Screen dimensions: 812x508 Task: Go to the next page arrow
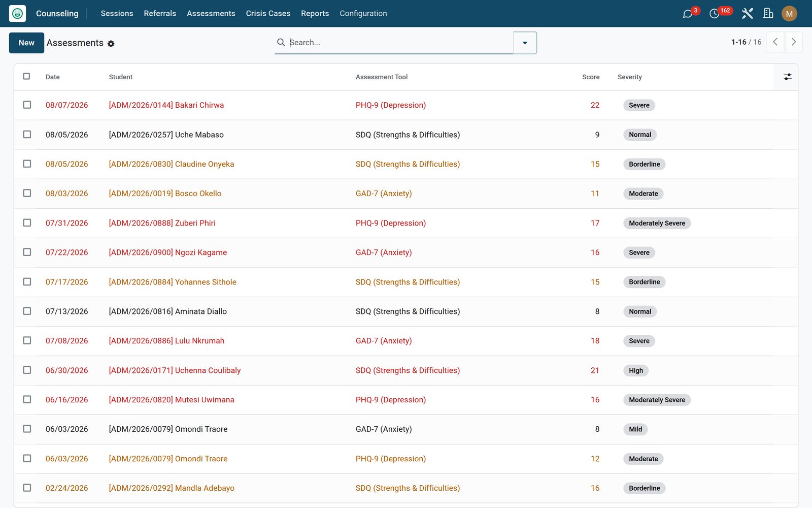[794, 42]
